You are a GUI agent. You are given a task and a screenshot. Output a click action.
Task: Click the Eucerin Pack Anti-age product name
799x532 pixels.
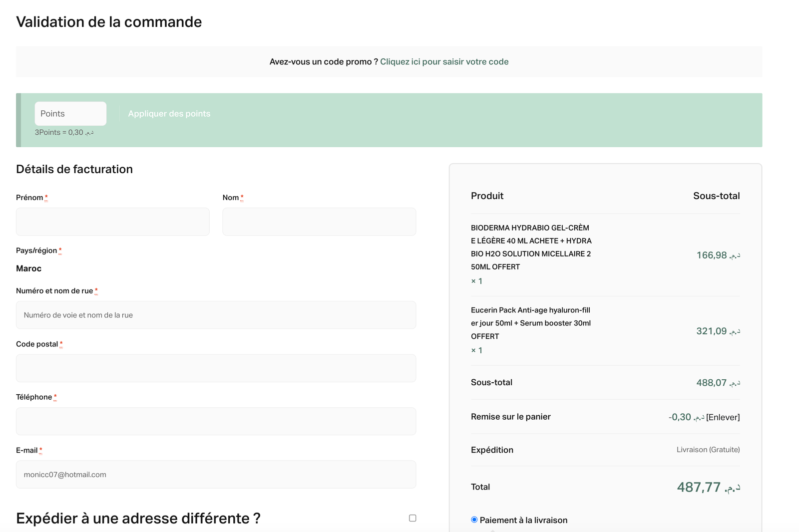pos(530,323)
